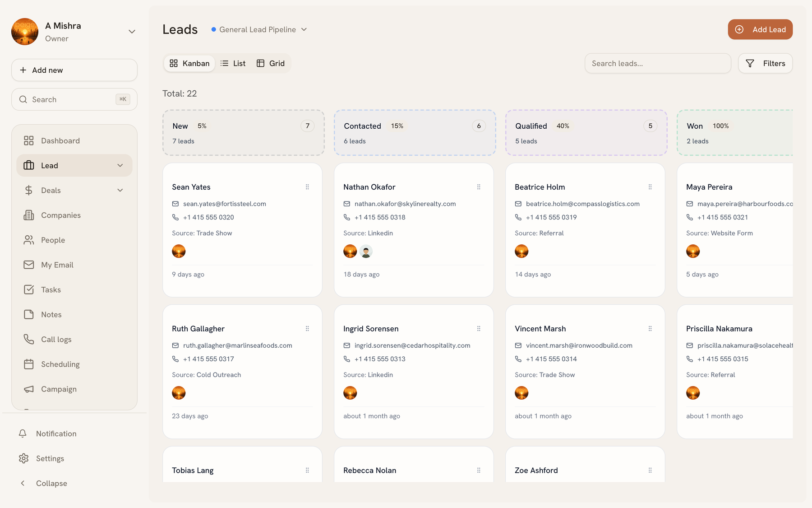Image resolution: width=812 pixels, height=508 pixels.
Task: Open Maya Pereira lead name
Action: pos(709,187)
